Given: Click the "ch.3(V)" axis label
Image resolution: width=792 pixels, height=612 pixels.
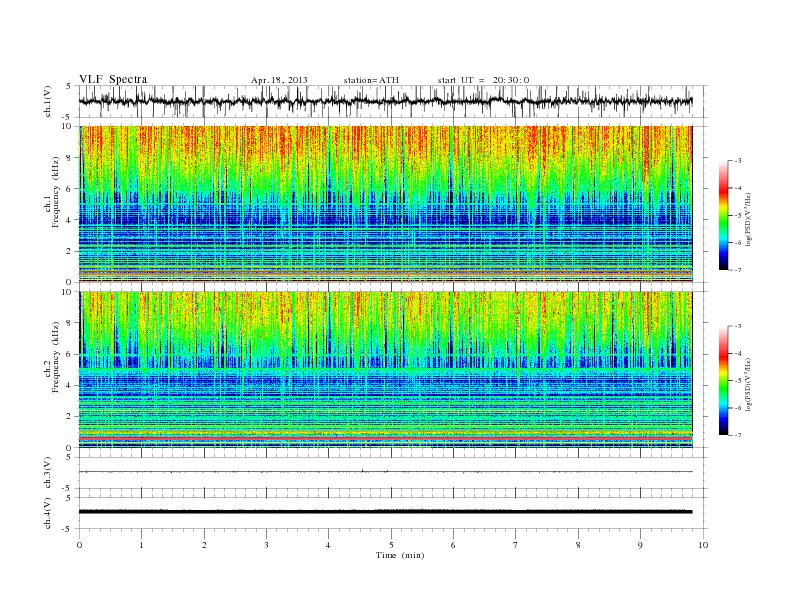Looking at the screenshot, I should (48, 473).
